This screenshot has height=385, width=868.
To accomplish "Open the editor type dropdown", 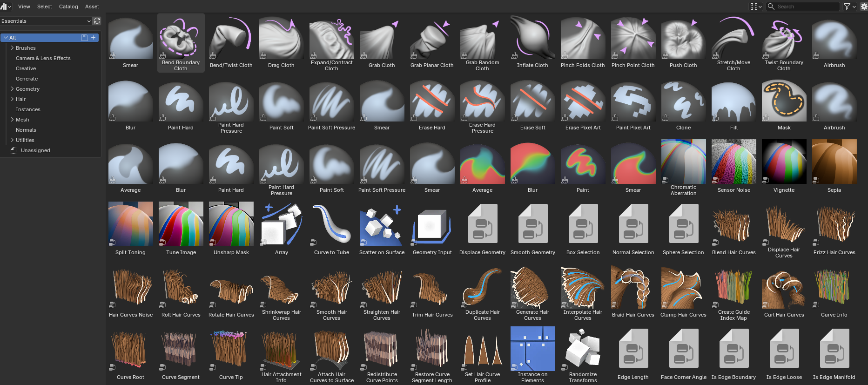I will (6, 7).
